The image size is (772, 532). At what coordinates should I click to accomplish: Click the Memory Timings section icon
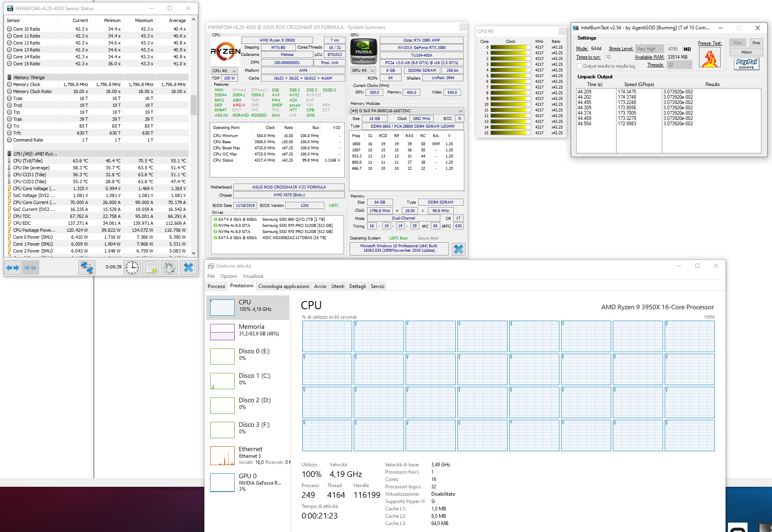coord(9,78)
